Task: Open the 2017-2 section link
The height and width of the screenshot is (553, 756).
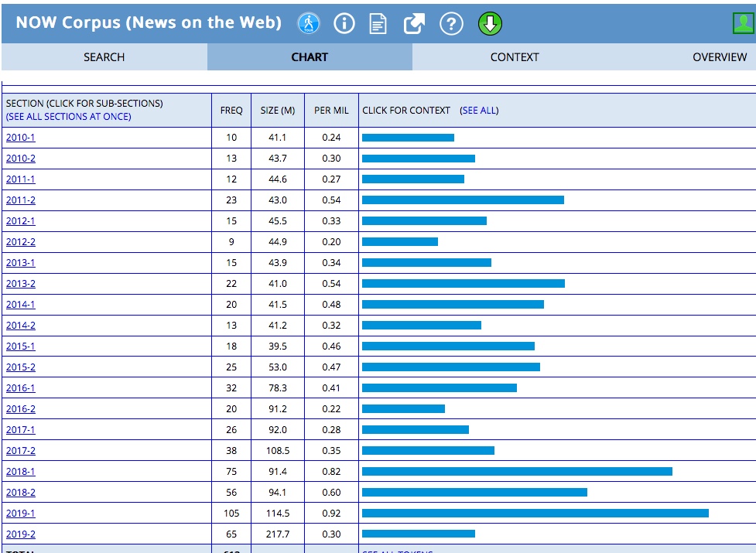Action: tap(20, 450)
